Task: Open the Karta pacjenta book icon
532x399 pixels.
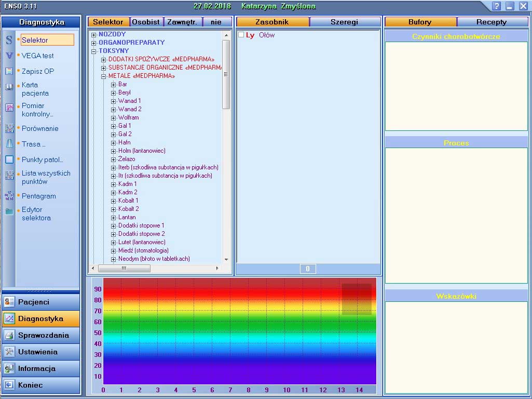Action: point(9,87)
